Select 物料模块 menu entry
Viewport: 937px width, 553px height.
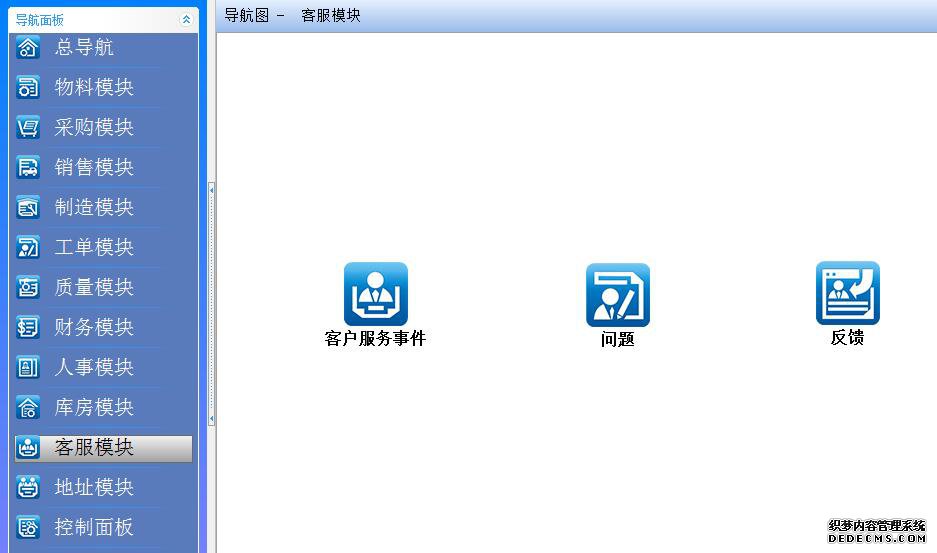[94, 87]
